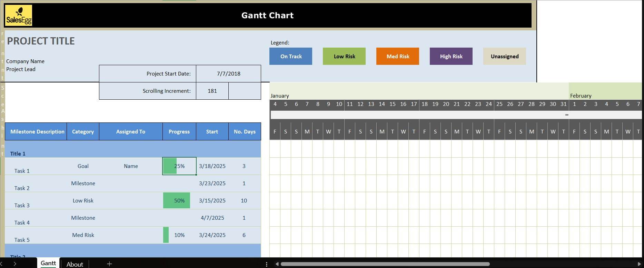Click the three-dot tab bar resize handle
The width and height of the screenshot is (644, 268).
coord(266,264)
